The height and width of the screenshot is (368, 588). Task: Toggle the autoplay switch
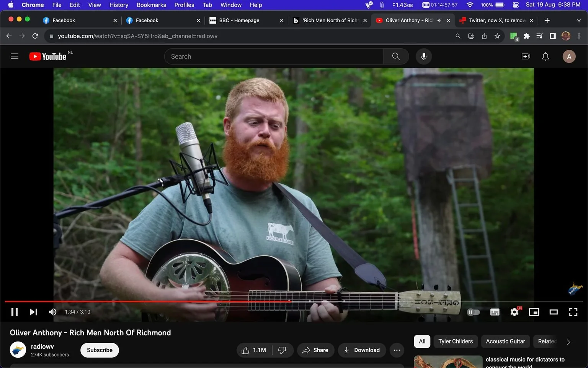(x=474, y=312)
